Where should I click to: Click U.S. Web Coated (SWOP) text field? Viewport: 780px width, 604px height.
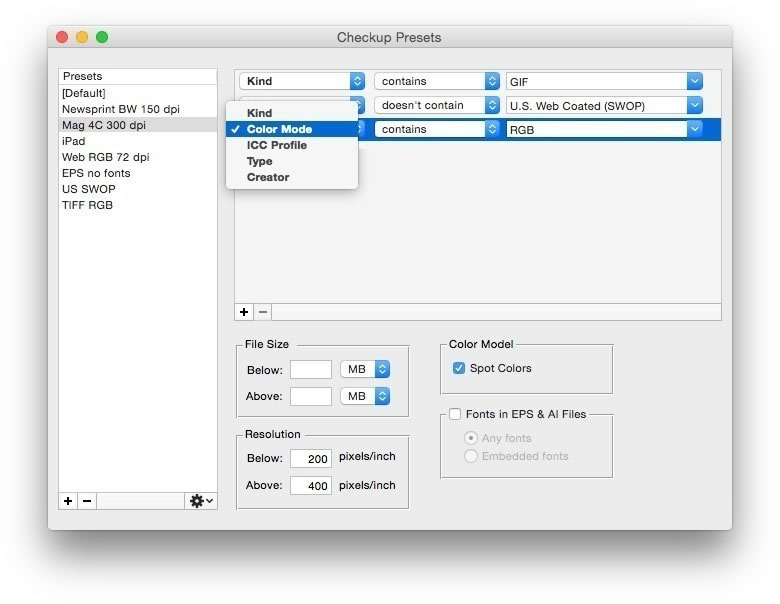(596, 105)
